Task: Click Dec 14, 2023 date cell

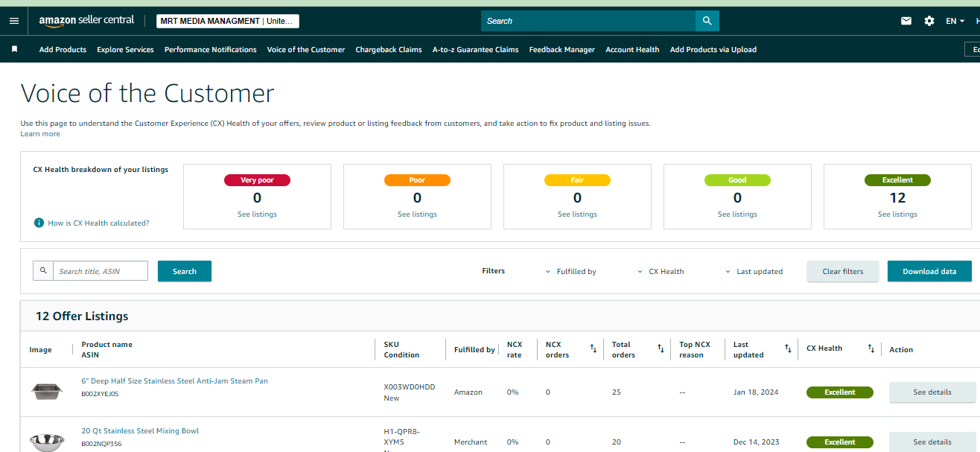Action: 757,442
